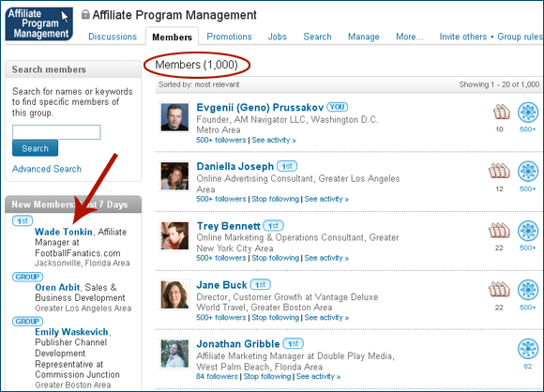This screenshot has width=544, height=392.
Task: Open new member Oren Arbit's profile
Action: coord(57,288)
